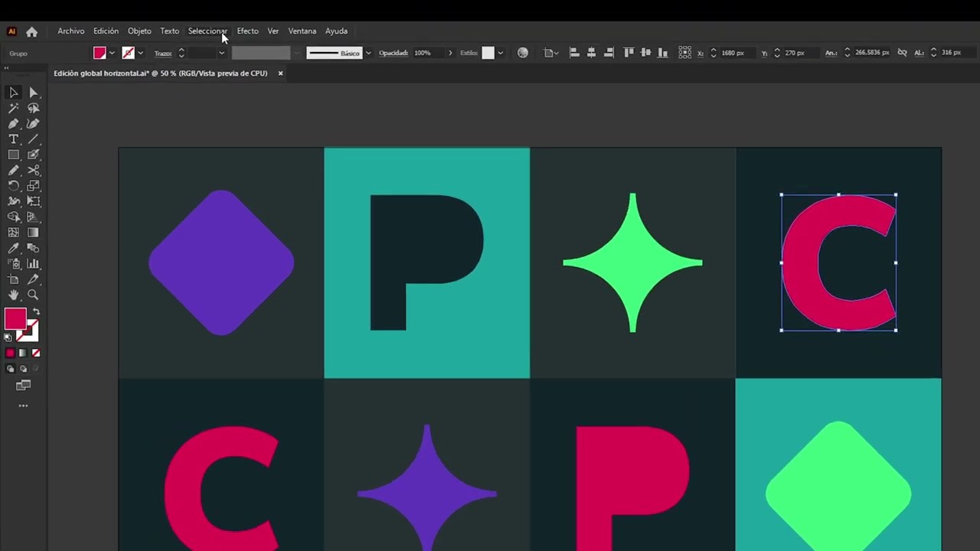Viewport: 980px width, 551px height.
Task: Open the stroke weight (Trazo) dropdown
Action: click(221, 53)
